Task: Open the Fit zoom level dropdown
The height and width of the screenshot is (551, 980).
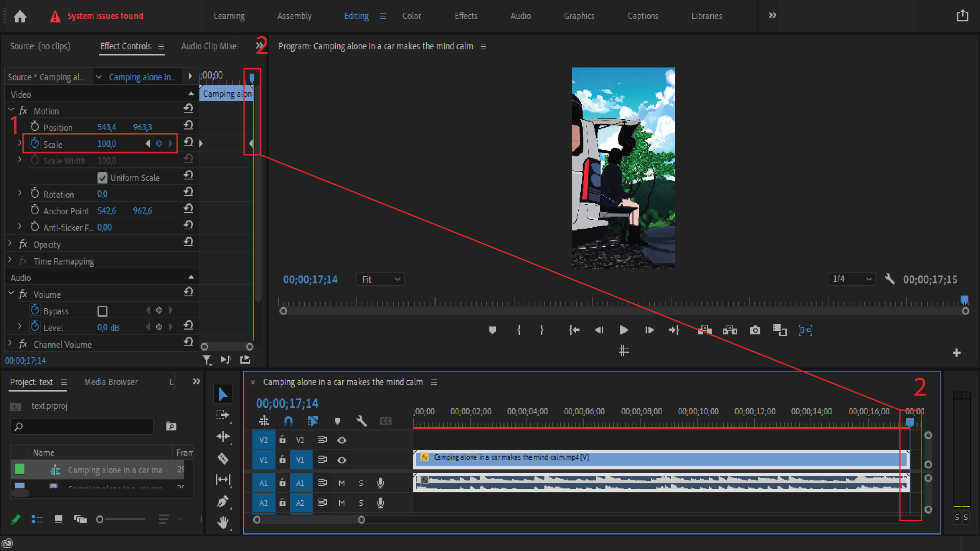Action: click(x=380, y=280)
